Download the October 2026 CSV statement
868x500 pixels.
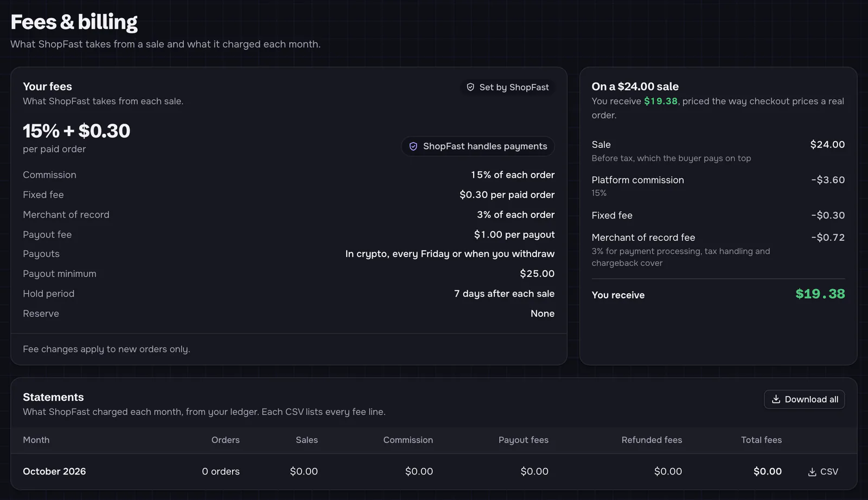[823, 472]
